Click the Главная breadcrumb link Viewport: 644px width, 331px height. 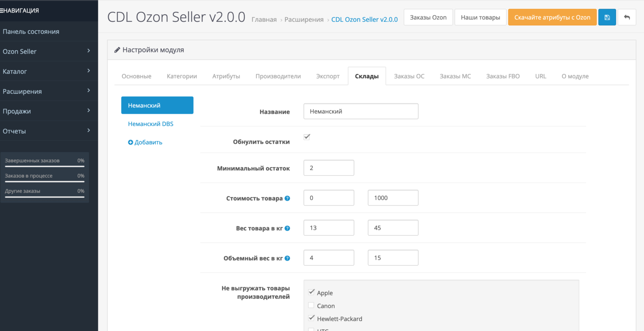point(264,19)
